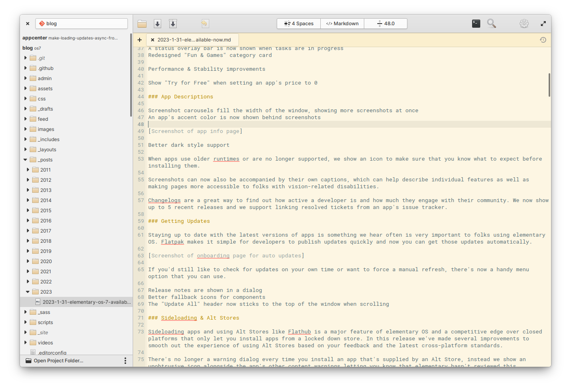The height and width of the screenshot is (392, 571).
Task: Open the 4 Spaces indentation dropdown
Action: point(299,24)
